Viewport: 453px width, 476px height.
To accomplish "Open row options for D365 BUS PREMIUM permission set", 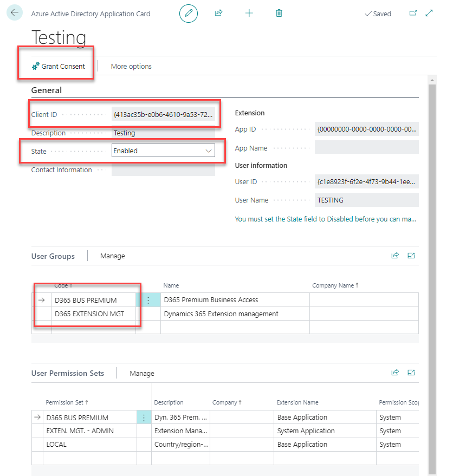I will (144, 417).
